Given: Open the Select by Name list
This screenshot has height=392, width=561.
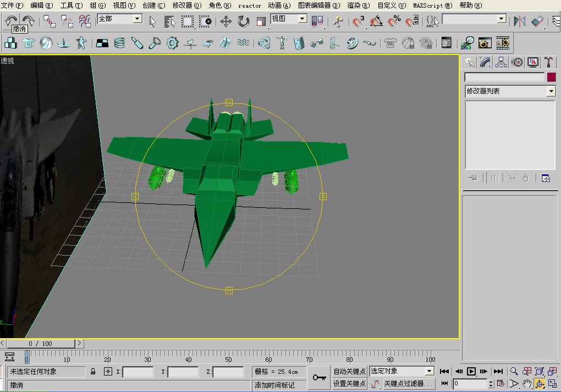Looking at the screenshot, I should click(x=169, y=21).
